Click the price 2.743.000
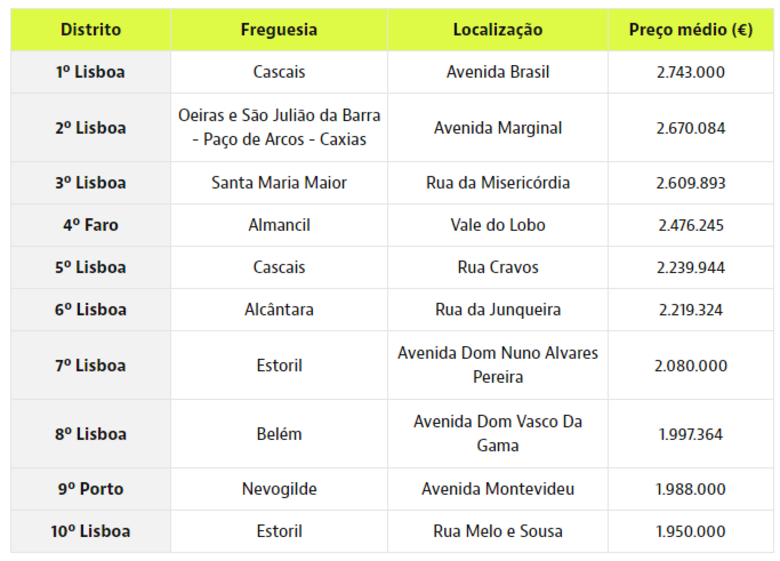The width and height of the screenshot is (780, 561). [x=690, y=72]
